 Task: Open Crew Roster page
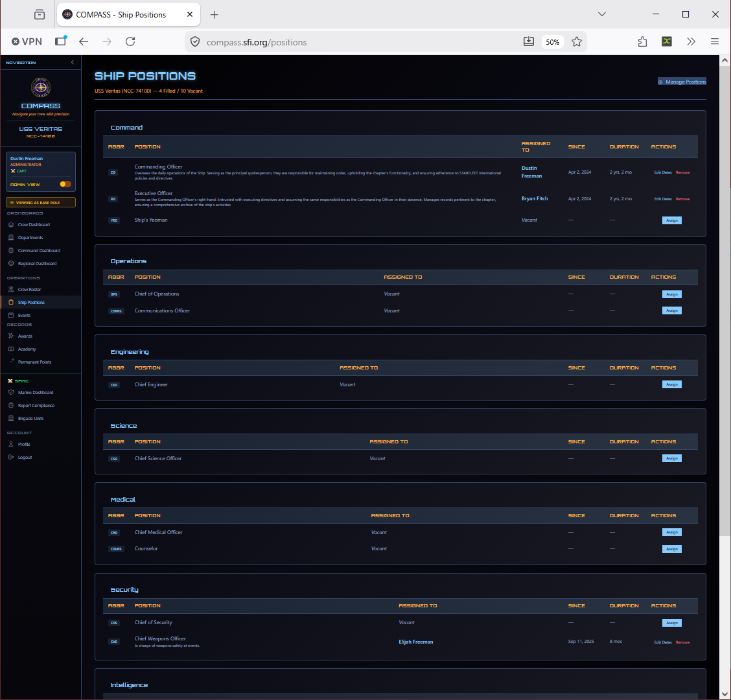pos(29,289)
